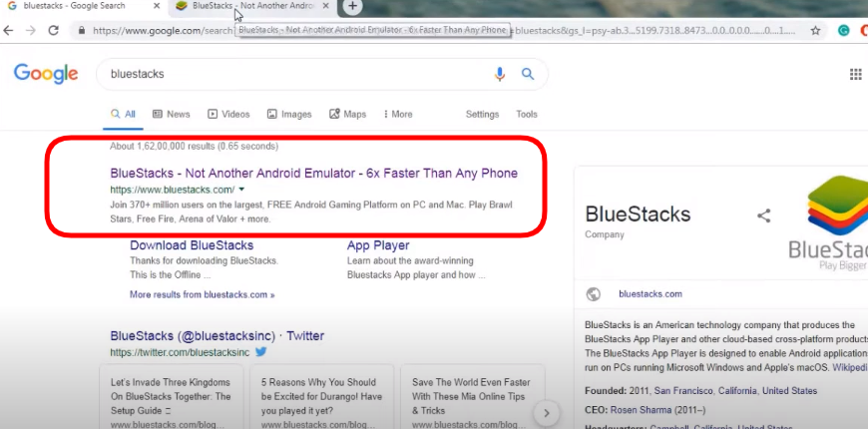Click the site lock padlock icon

pyautogui.click(x=82, y=31)
